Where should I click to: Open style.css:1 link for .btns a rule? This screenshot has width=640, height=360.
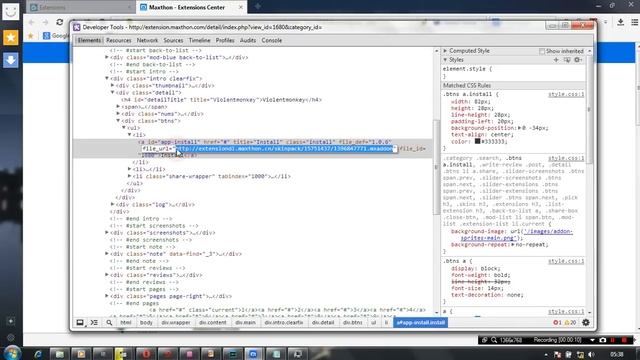coord(566,261)
